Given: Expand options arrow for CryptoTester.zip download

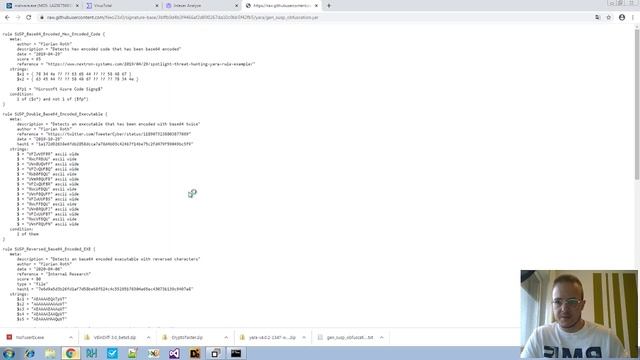Looking at the screenshot, I should point(226,338).
